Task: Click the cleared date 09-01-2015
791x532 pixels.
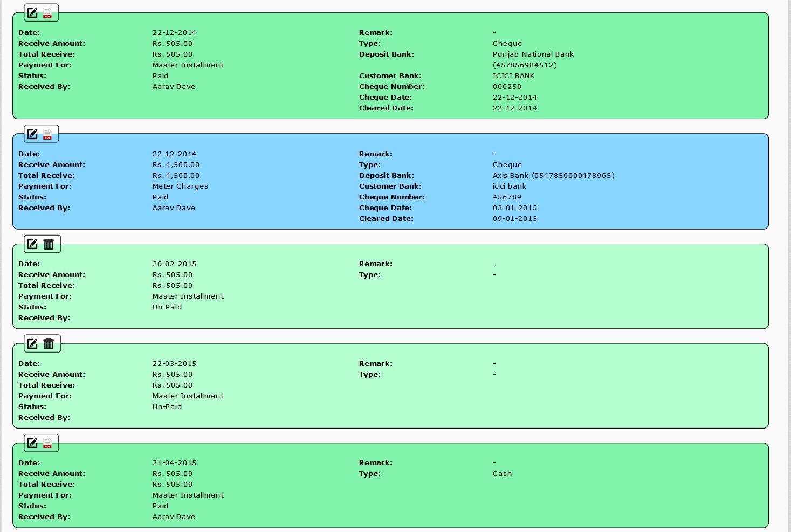Action: tap(514, 219)
